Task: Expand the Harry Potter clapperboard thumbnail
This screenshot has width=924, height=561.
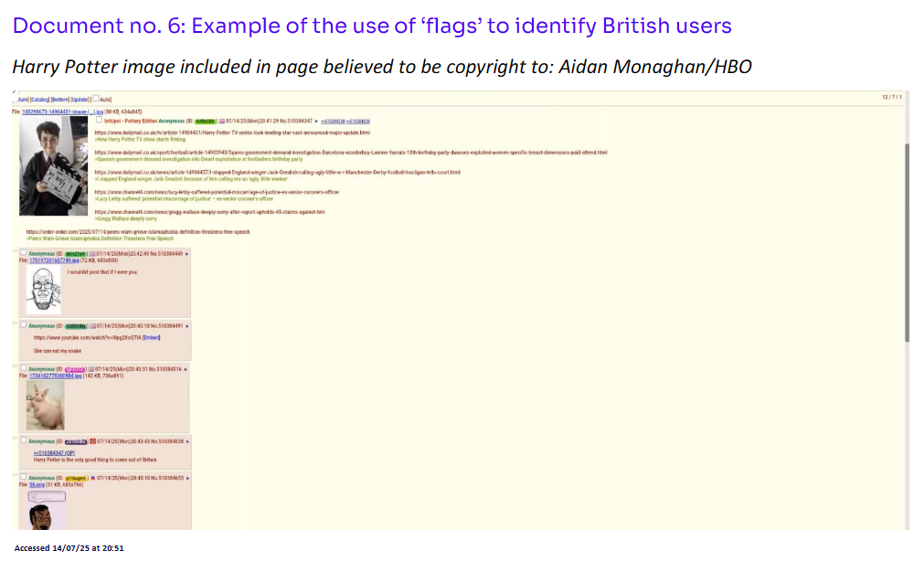Action: coord(53,165)
